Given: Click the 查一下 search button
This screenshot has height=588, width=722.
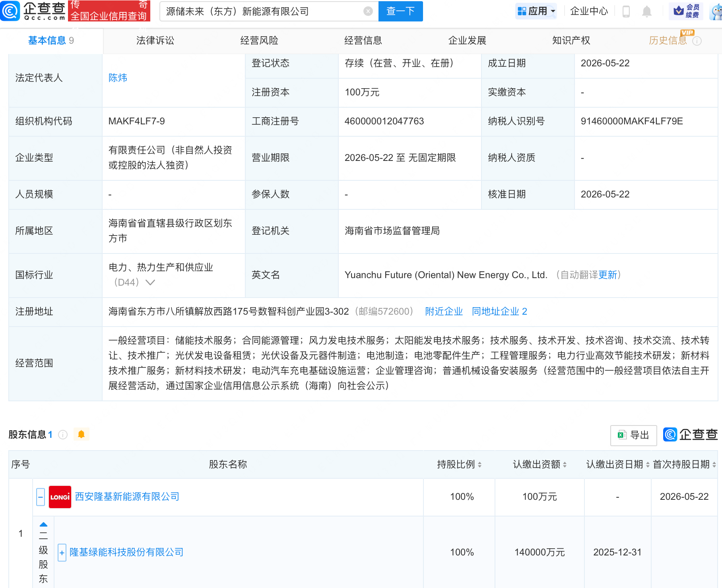Looking at the screenshot, I should pos(400,11).
